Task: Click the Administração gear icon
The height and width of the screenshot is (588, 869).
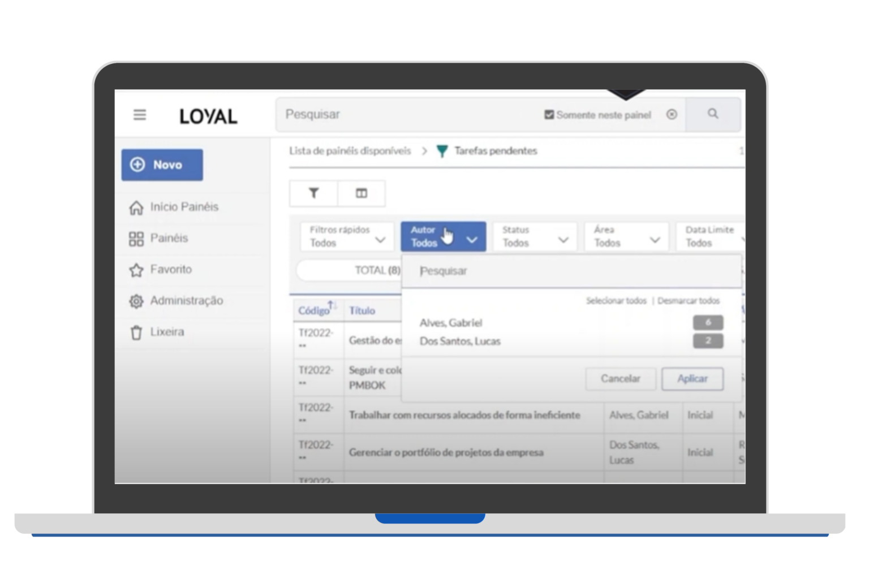Action: 136,301
